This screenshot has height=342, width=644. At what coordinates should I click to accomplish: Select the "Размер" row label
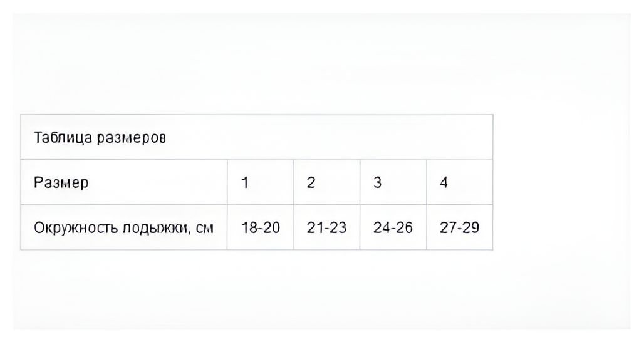click(x=61, y=183)
